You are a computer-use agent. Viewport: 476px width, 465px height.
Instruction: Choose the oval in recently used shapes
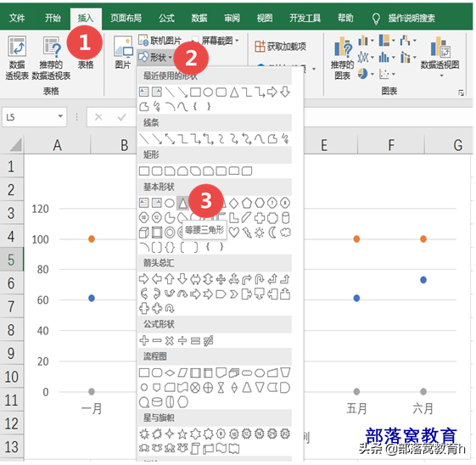click(x=208, y=92)
